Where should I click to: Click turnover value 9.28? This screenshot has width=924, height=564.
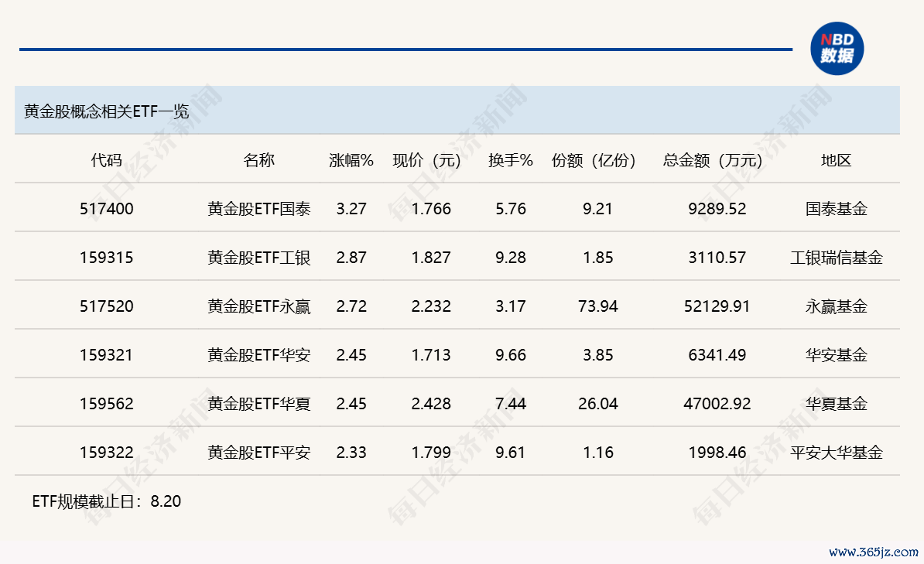510,258
